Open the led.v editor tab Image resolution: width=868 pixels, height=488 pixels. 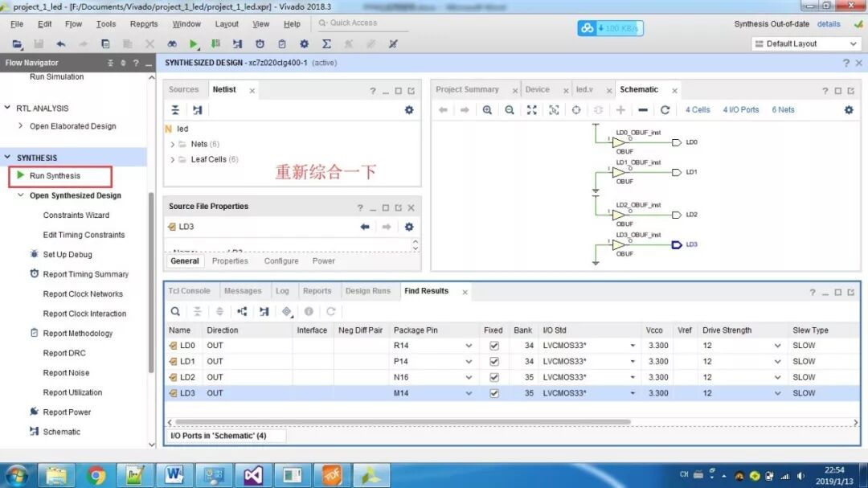pos(584,89)
